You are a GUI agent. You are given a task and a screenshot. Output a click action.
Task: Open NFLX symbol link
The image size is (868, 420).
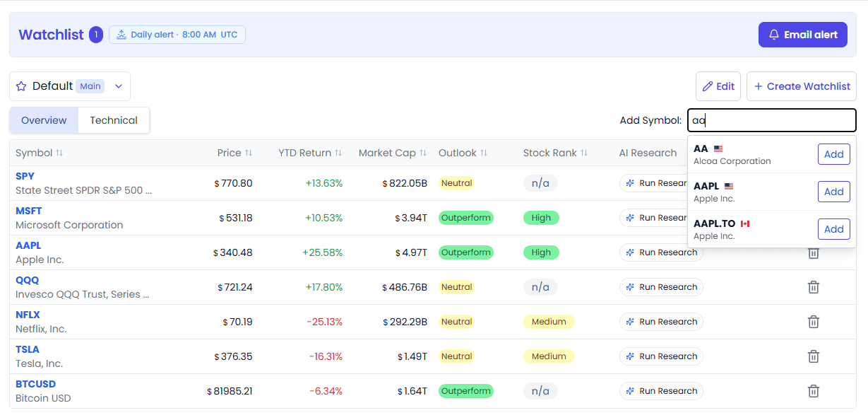28,315
